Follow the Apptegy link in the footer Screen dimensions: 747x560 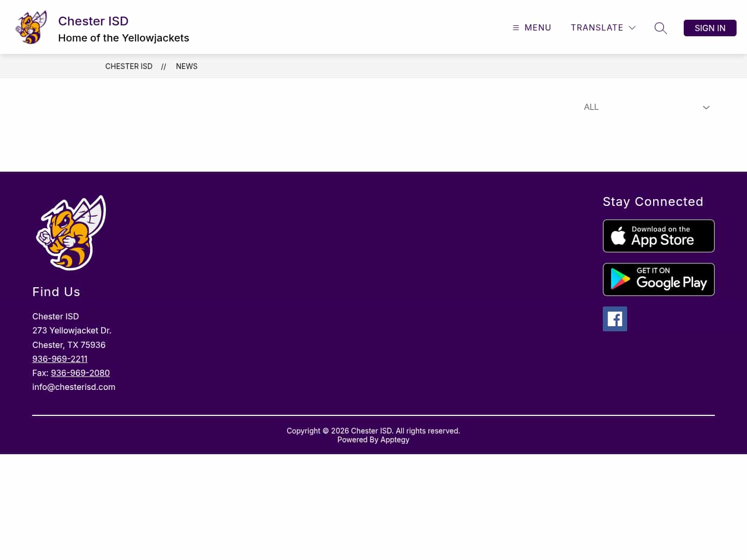(x=394, y=439)
